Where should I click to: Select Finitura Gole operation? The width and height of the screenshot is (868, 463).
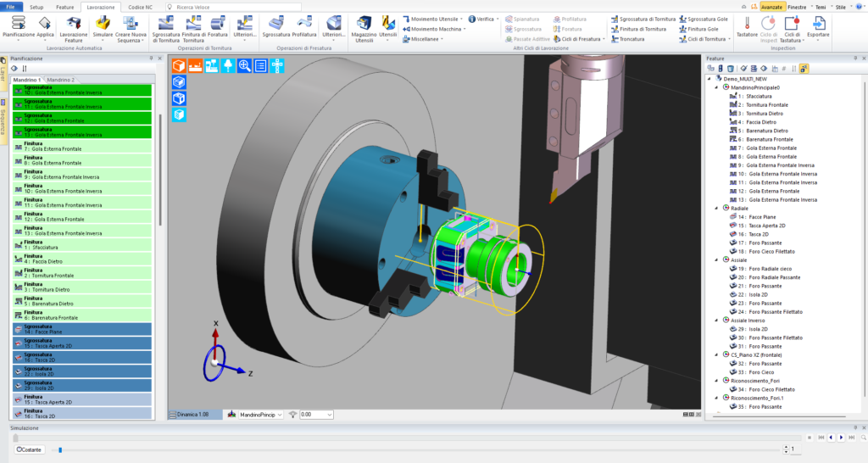pyautogui.click(x=698, y=29)
